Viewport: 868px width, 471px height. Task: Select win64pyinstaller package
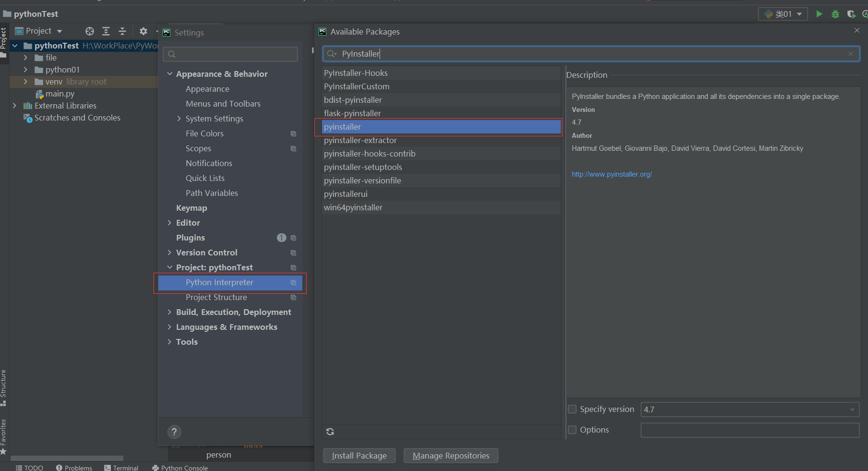(441, 207)
